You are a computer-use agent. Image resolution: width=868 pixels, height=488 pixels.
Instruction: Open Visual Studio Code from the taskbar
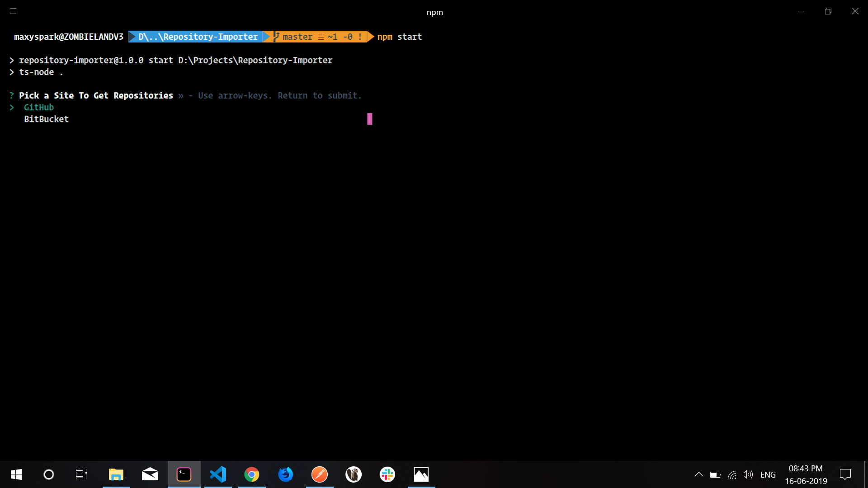218,474
